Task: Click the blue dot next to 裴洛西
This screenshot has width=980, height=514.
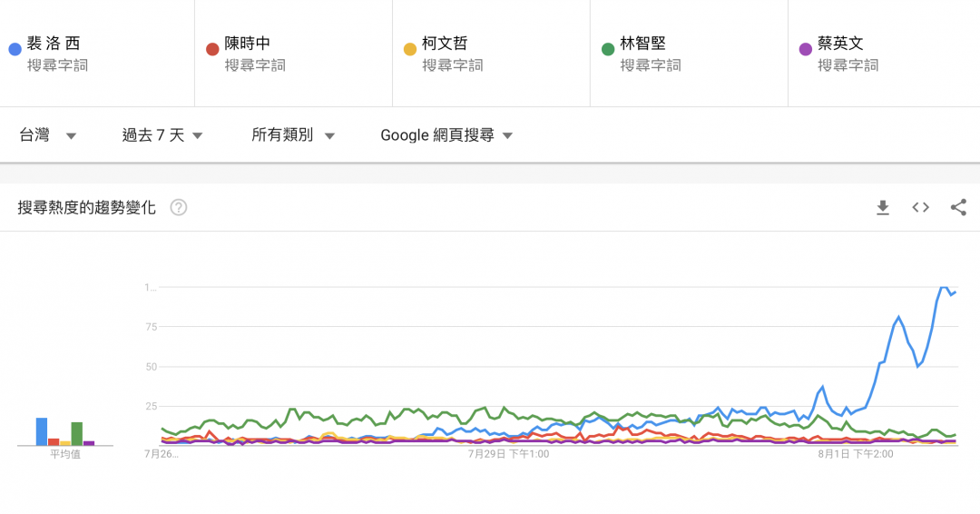Action: tap(15, 49)
